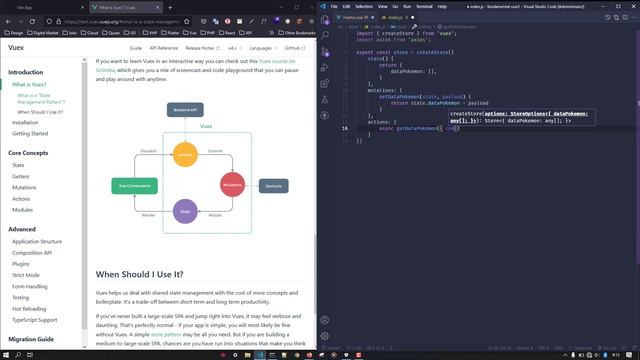This screenshot has height=360, width=640.
Task: Open Task View on the taskbar
Action: click(30, 355)
